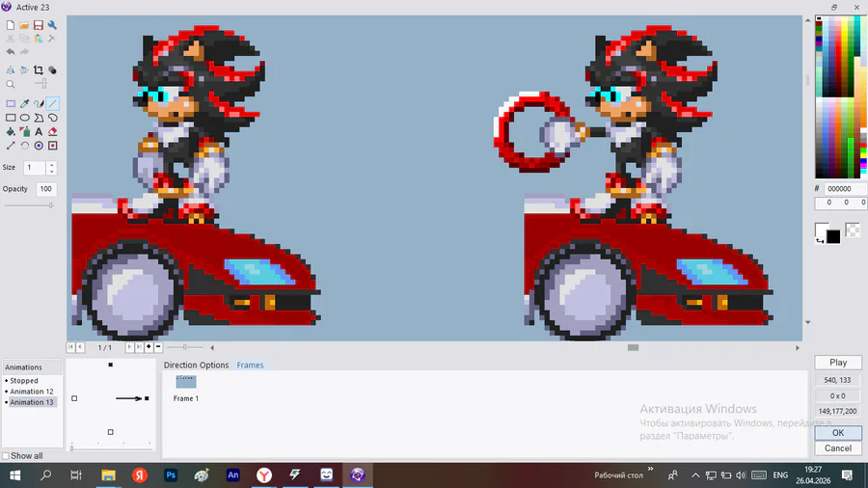Select the Spray can tool
This screenshot has height=488, width=868.
tap(24, 132)
